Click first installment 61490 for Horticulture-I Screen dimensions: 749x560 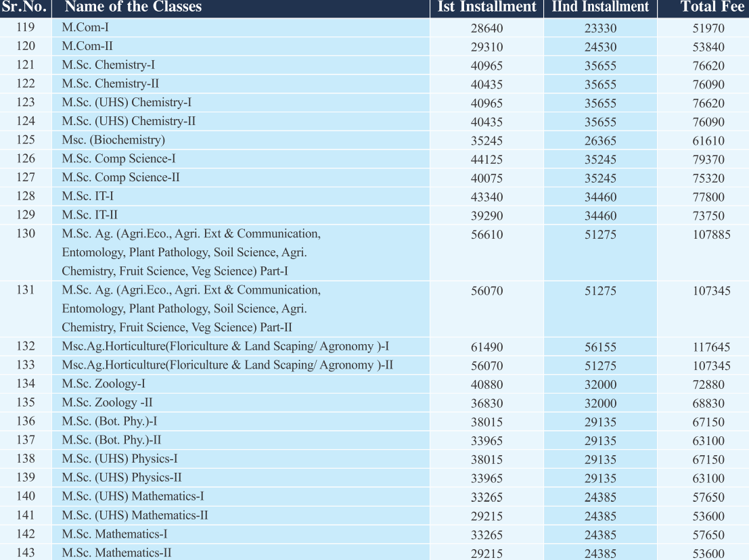click(x=486, y=347)
